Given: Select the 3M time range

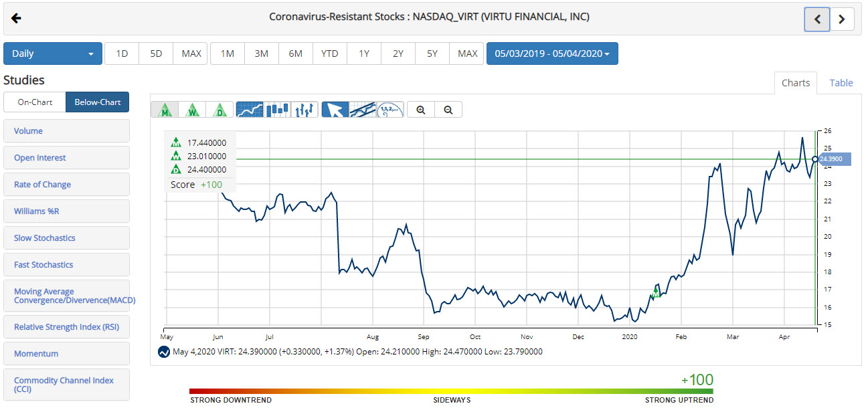Looking at the screenshot, I should (262, 54).
